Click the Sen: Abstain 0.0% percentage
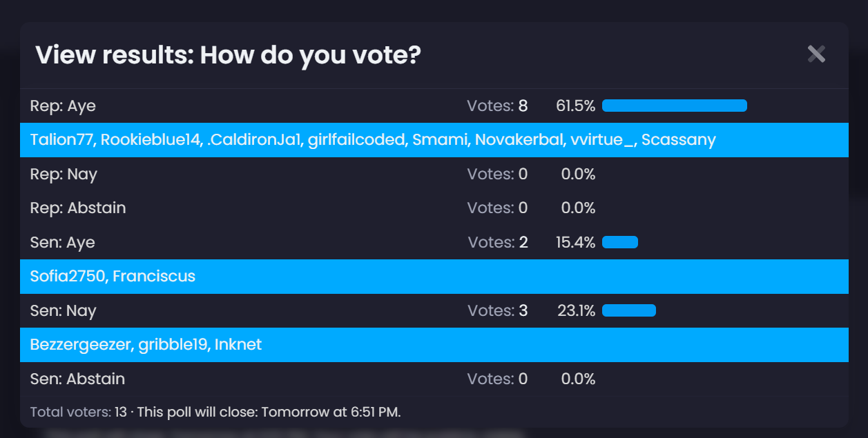This screenshot has height=438, width=868. 578,379
